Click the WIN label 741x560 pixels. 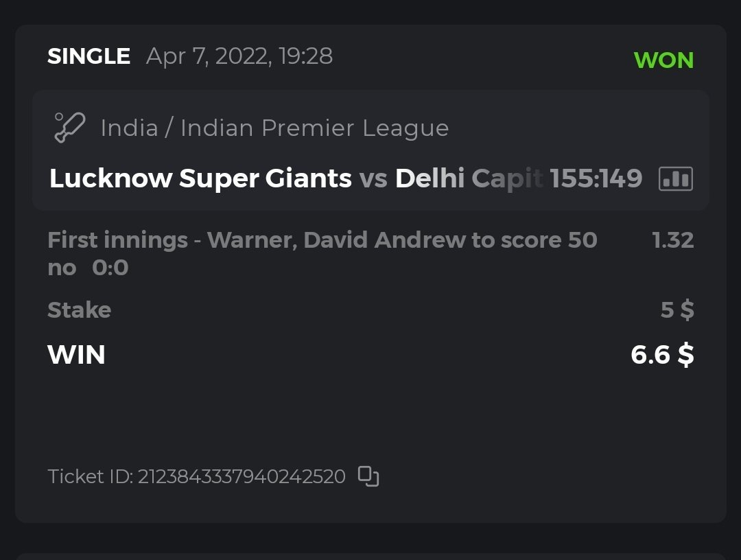pos(76,355)
